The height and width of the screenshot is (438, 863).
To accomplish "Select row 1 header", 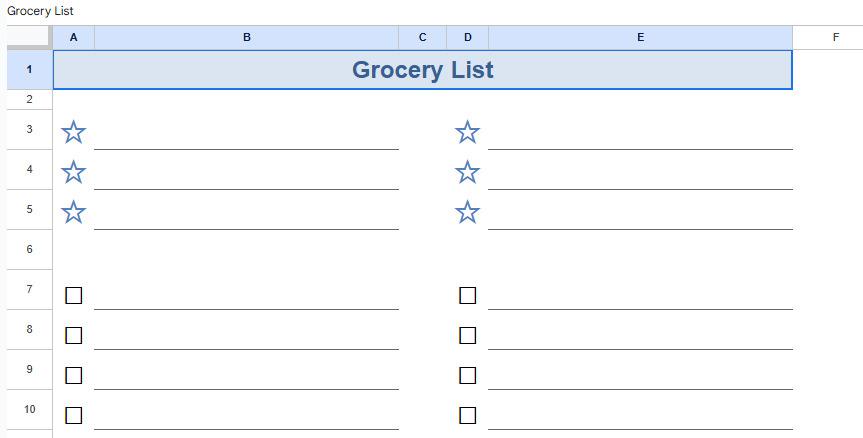I will pyautogui.click(x=29, y=70).
